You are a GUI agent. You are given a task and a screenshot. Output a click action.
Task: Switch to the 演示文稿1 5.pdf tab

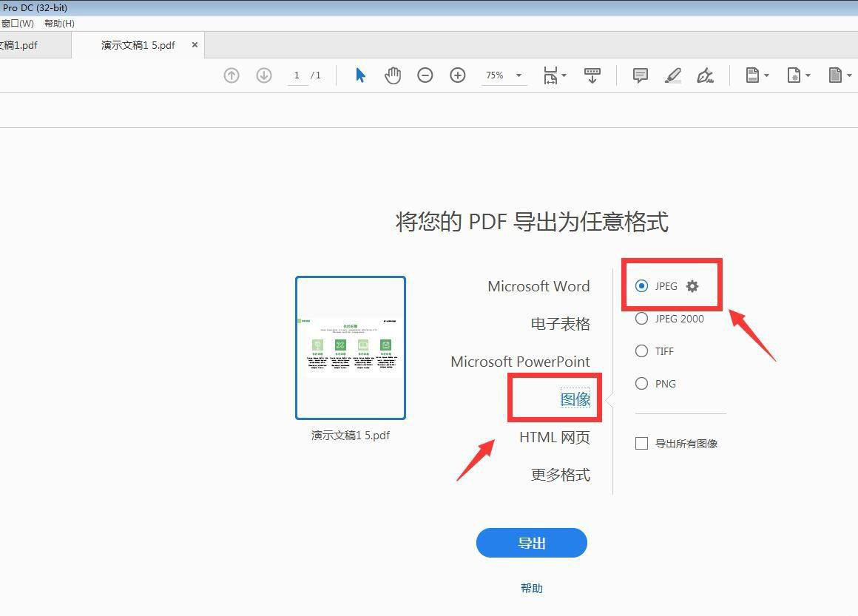(138, 45)
